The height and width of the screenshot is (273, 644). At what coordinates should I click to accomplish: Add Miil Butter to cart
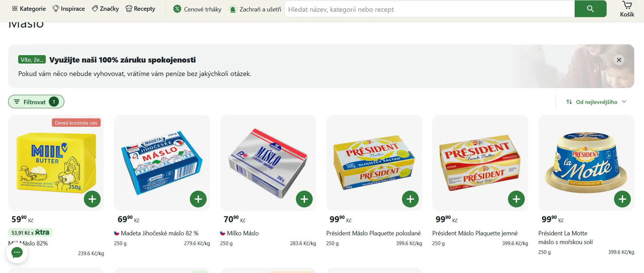[92, 199]
